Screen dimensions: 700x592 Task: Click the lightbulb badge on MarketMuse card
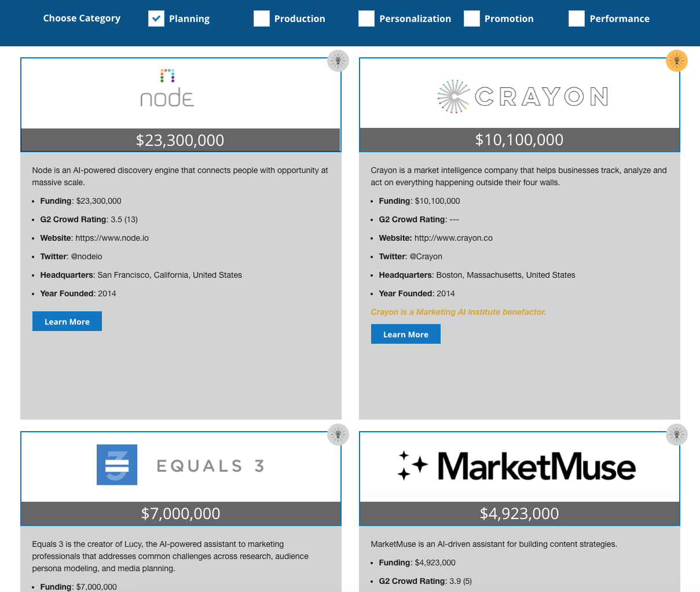click(677, 435)
